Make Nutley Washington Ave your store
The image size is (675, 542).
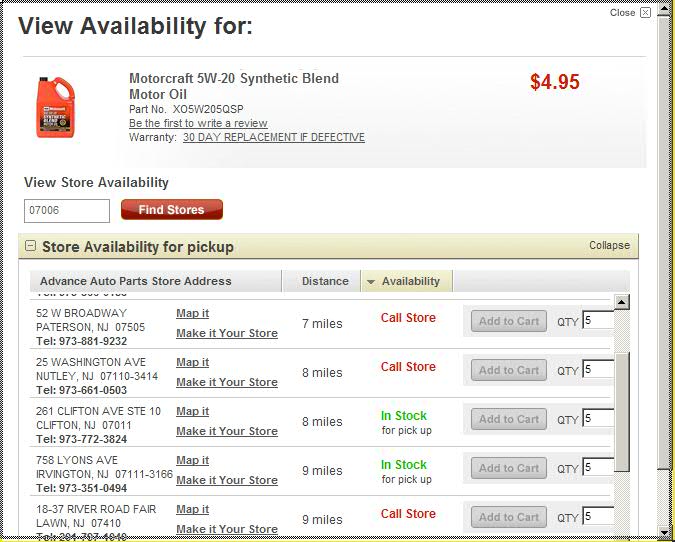227,382
